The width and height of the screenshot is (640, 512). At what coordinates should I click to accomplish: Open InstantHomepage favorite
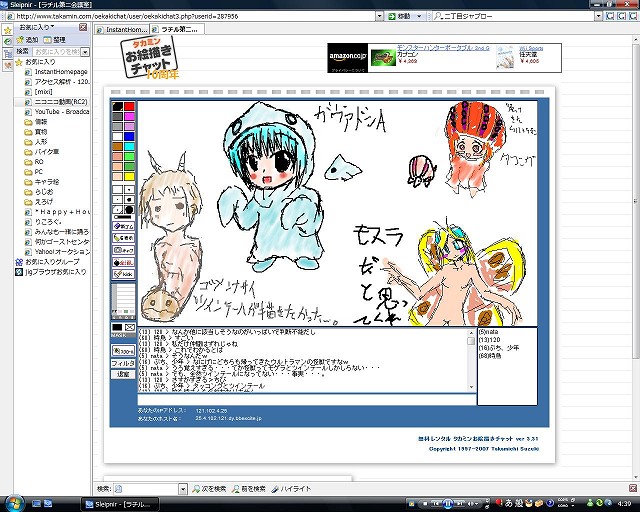56,71
